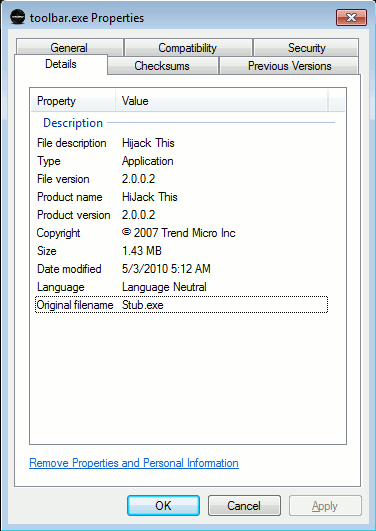This screenshot has height=531, width=376.
Task: Click Remove Properties and Personal Information link
Action: [x=134, y=463]
